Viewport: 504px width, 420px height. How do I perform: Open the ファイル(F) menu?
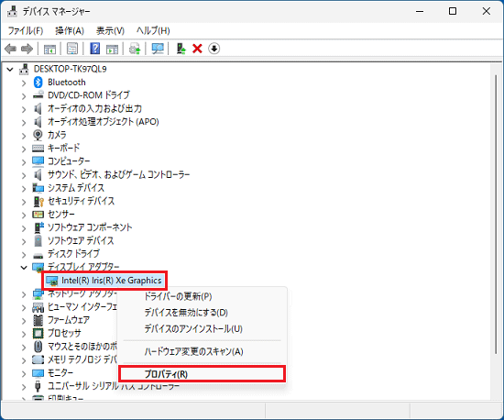coord(26,31)
